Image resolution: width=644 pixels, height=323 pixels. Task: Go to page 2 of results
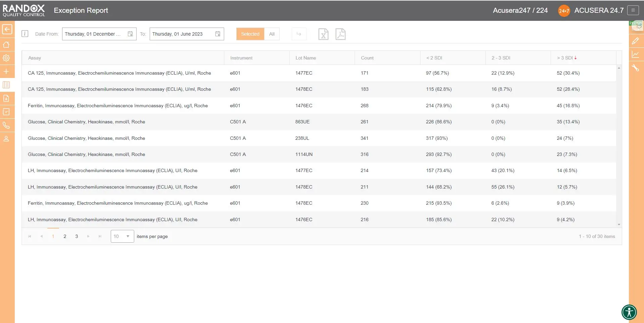pos(65,236)
